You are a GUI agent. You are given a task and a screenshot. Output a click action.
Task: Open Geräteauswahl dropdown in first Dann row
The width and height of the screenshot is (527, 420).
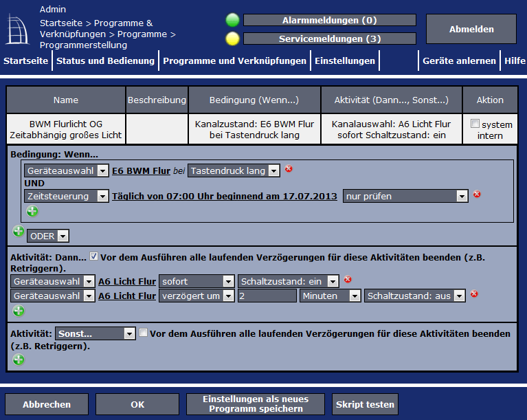point(53,281)
